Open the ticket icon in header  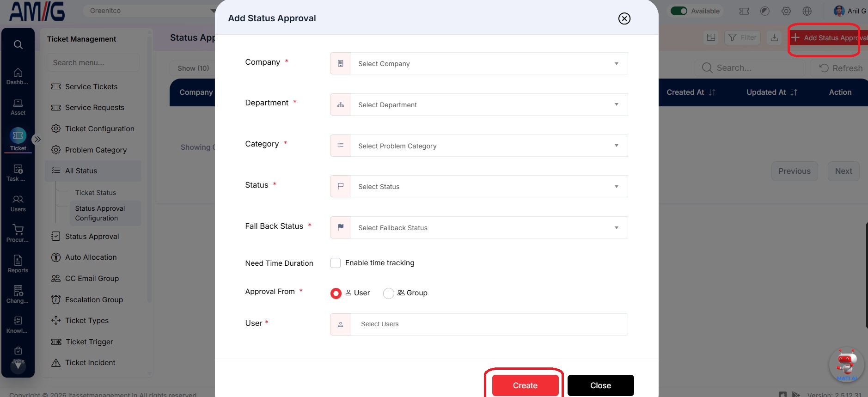(x=744, y=11)
